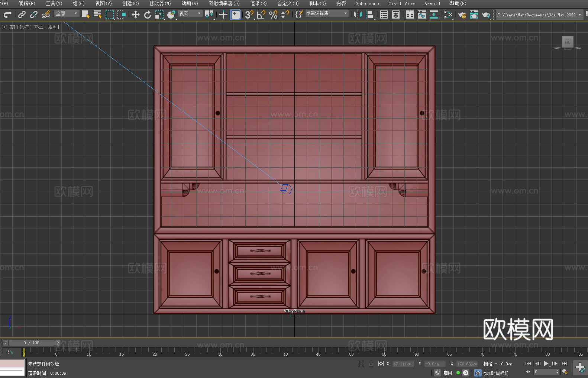The height and width of the screenshot is (378, 588).
Task: Open Rendered Frame Window
Action: [x=474, y=14]
